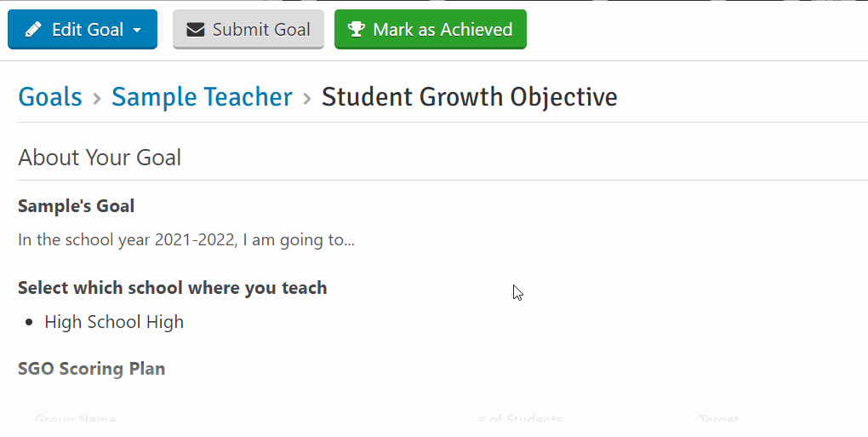Click the goal text starting 'In the school year'
The image size is (868, 437).
click(186, 240)
